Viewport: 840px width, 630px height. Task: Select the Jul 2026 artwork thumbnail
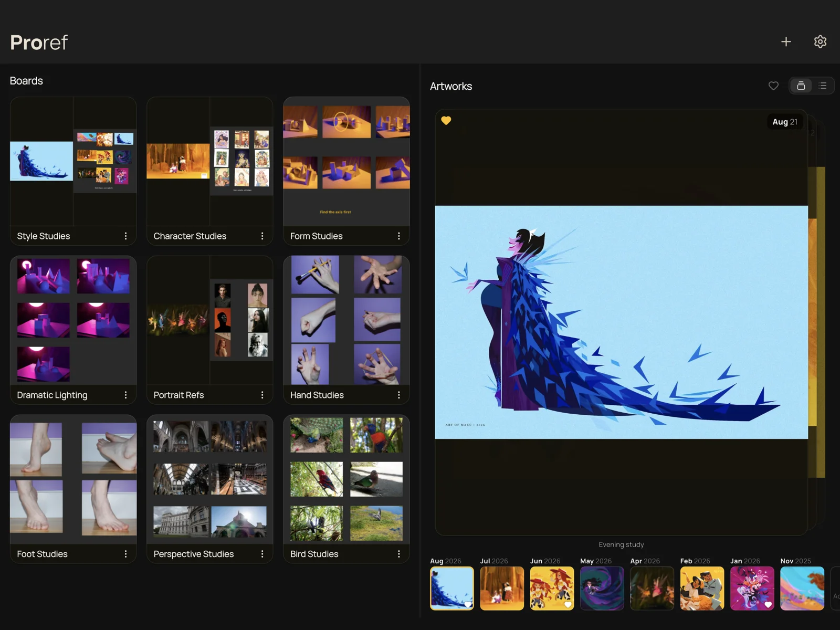[502, 588]
